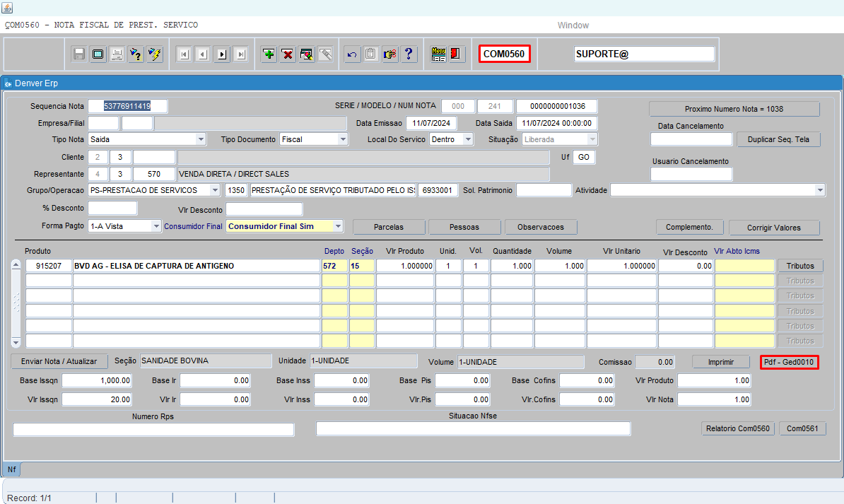
Task: Click the COM0560 program code field
Action: [505, 54]
